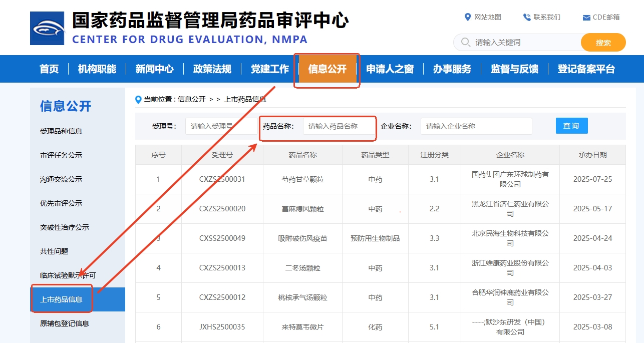
Task: Open the 党建工作 menu
Action: tap(270, 69)
